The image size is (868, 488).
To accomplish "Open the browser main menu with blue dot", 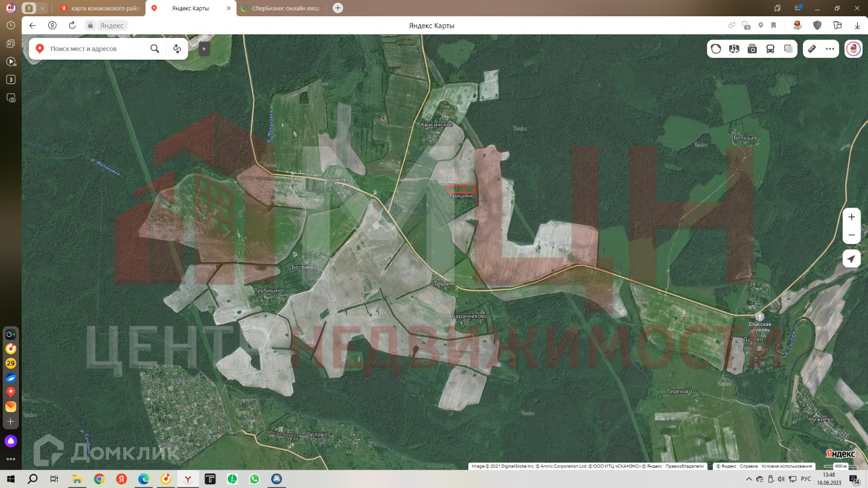I will [x=798, y=8].
